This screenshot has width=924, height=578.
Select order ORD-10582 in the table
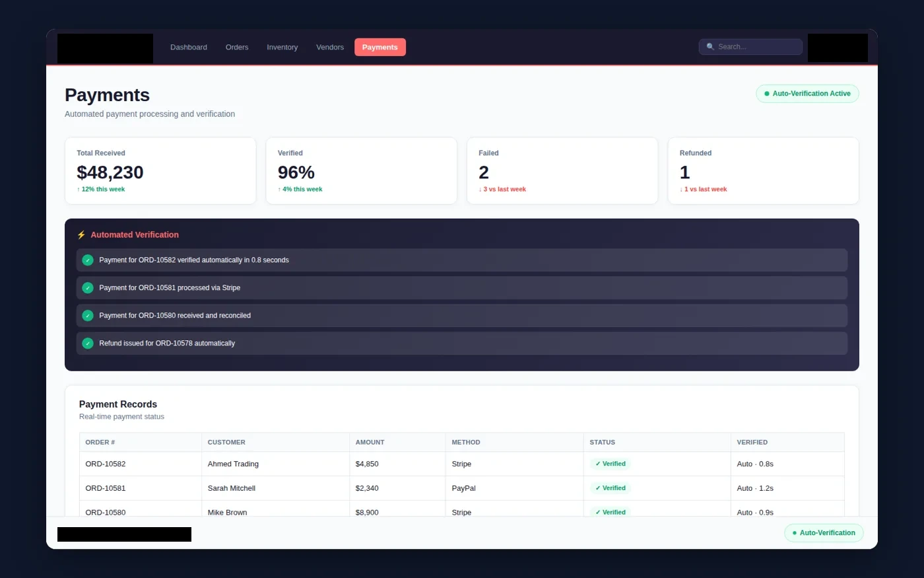point(106,464)
